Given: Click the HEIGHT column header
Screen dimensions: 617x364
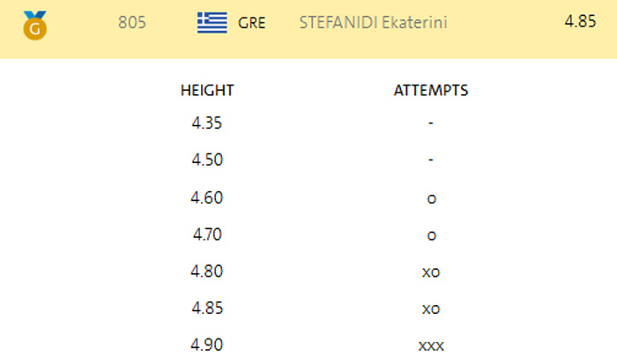Looking at the screenshot, I should [207, 90].
